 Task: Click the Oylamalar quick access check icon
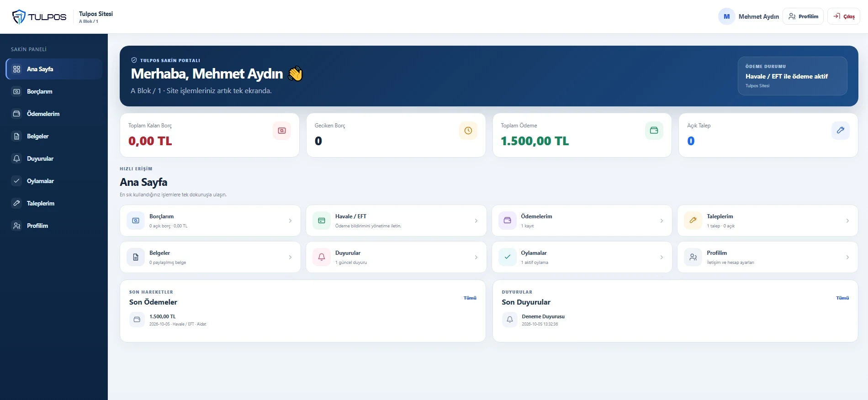point(507,257)
